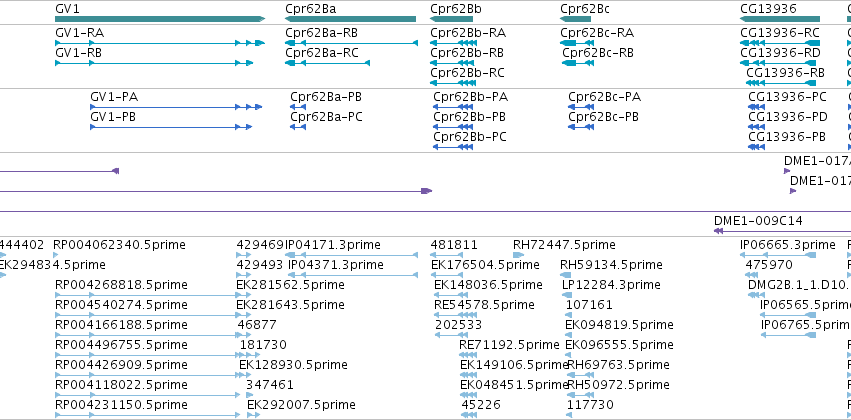The width and height of the screenshot is (851, 420).
Task: Click CG13936-RC transcript label
Action: pos(780,33)
